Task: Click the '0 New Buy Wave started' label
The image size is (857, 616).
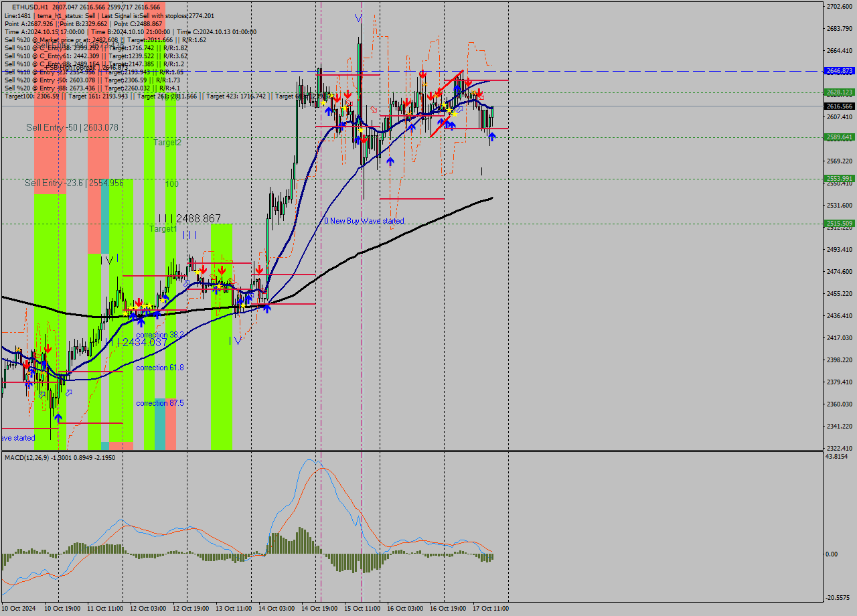Action: [x=364, y=221]
